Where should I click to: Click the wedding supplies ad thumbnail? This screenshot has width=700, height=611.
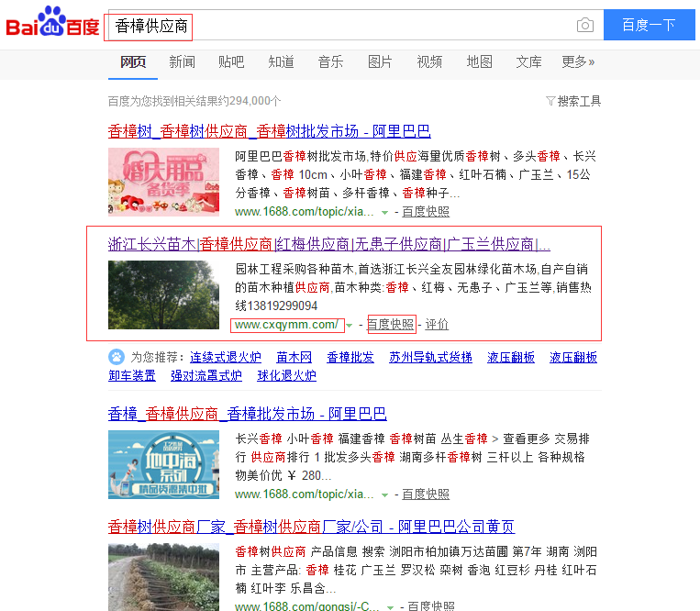163,181
